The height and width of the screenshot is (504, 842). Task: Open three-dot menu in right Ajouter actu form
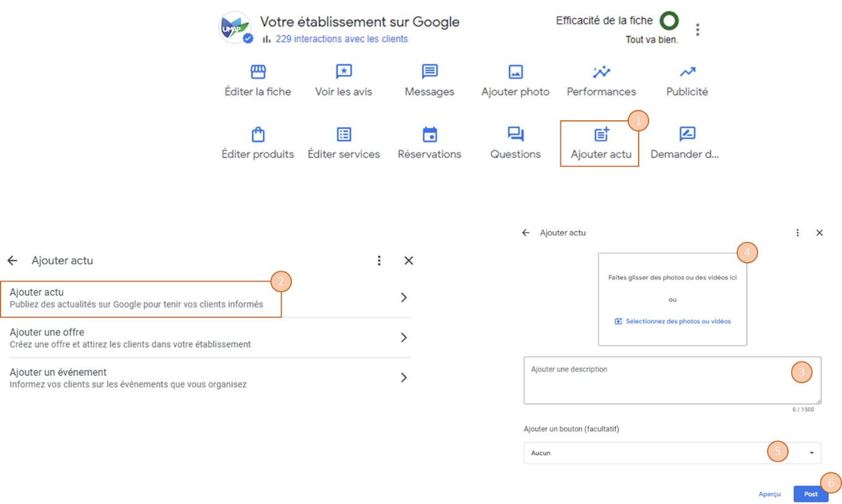pyautogui.click(x=797, y=233)
